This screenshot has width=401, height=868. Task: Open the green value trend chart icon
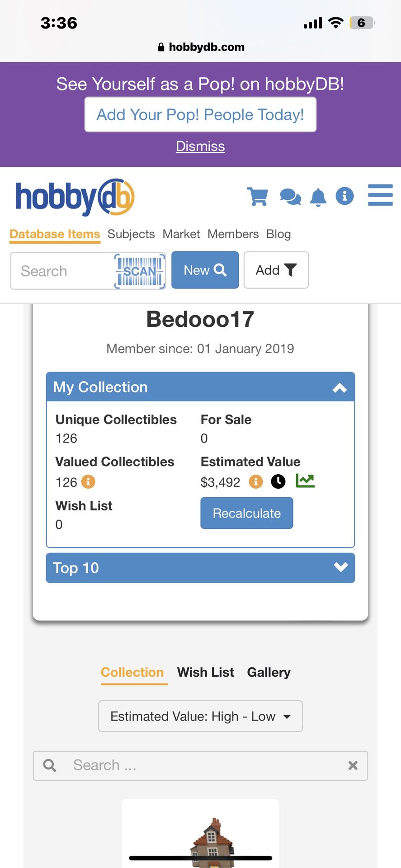tap(305, 481)
